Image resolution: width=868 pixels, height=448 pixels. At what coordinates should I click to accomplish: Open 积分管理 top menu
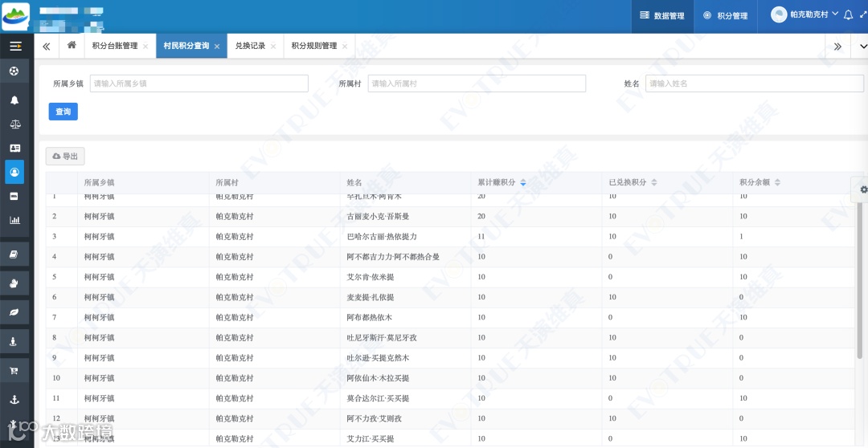pyautogui.click(x=726, y=16)
